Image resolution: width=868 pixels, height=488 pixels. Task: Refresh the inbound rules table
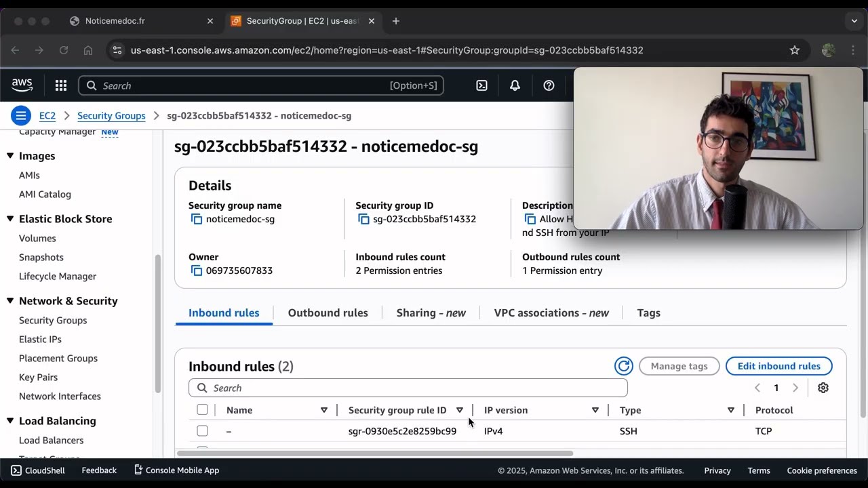pyautogui.click(x=623, y=366)
